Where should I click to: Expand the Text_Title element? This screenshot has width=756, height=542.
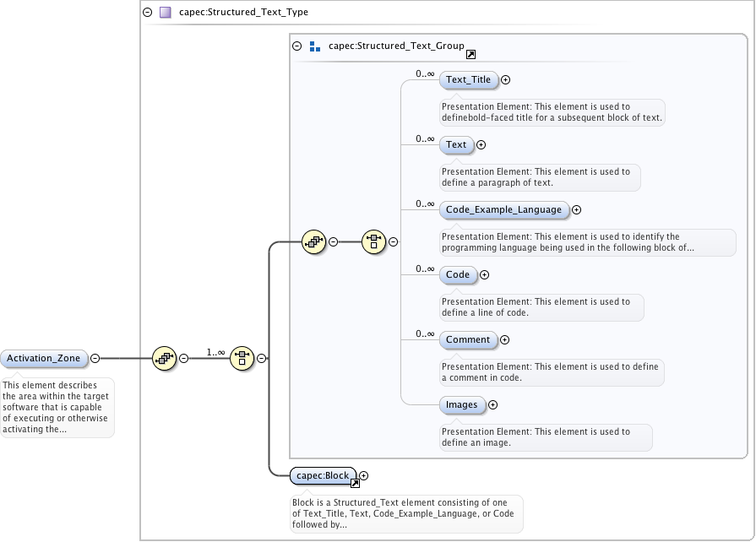[506, 80]
